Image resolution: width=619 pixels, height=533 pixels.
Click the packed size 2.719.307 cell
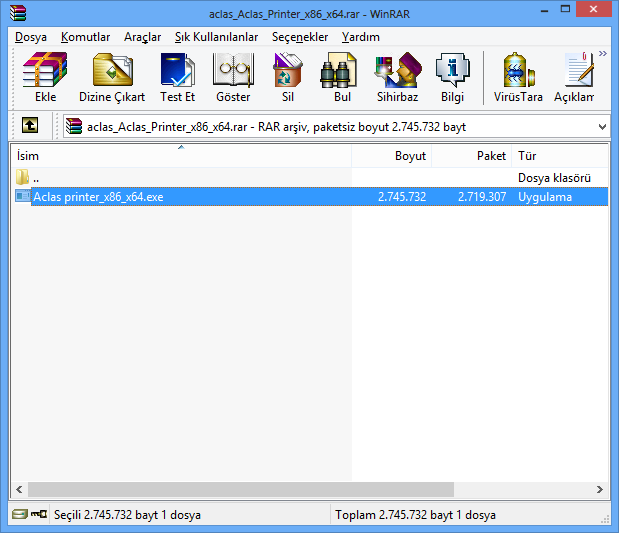pyautogui.click(x=482, y=197)
